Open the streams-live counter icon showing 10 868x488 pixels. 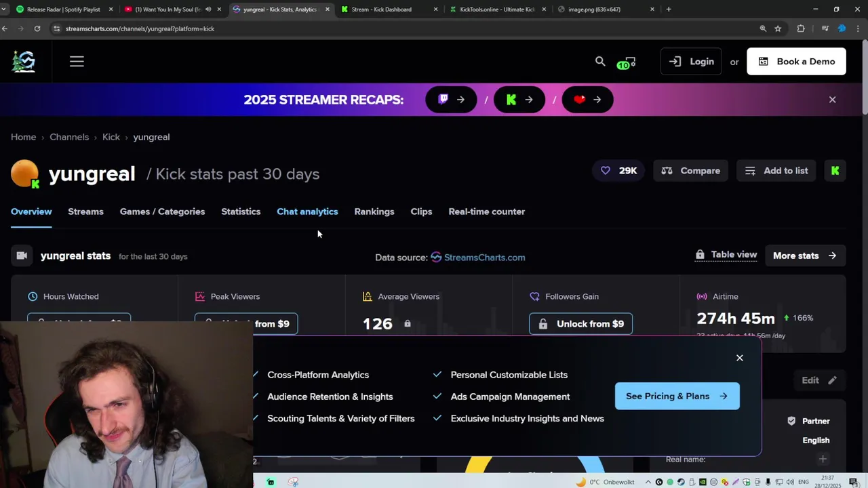coord(626,62)
